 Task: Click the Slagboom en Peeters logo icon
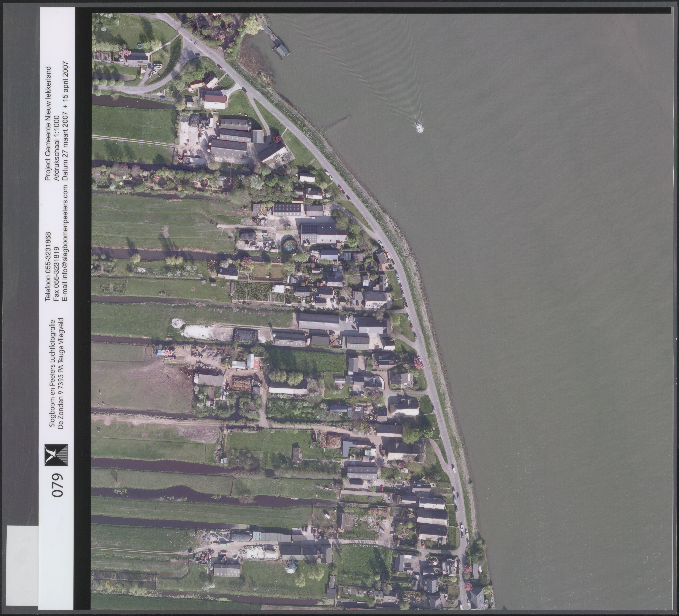(56, 455)
